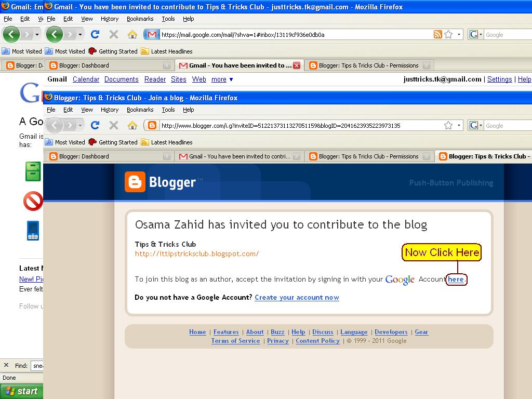The height and width of the screenshot is (399, 532).
Task: Click Getting Started bookmark in front window
Action: 113,142
